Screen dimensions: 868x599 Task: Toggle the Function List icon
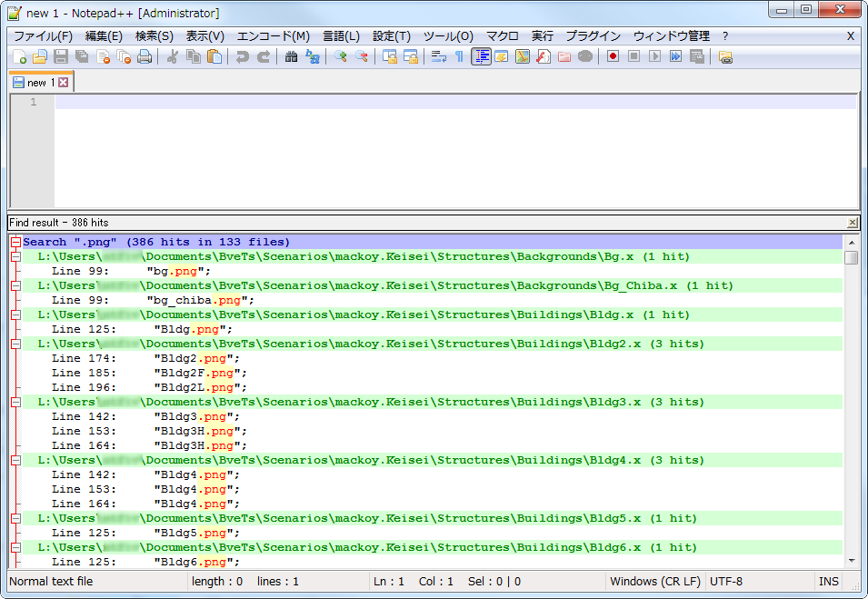tap(543, 56)
